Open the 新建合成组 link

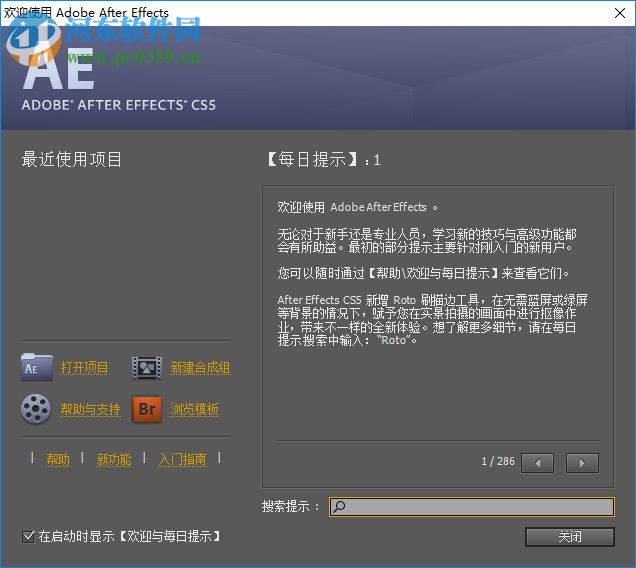pos(200,368)
